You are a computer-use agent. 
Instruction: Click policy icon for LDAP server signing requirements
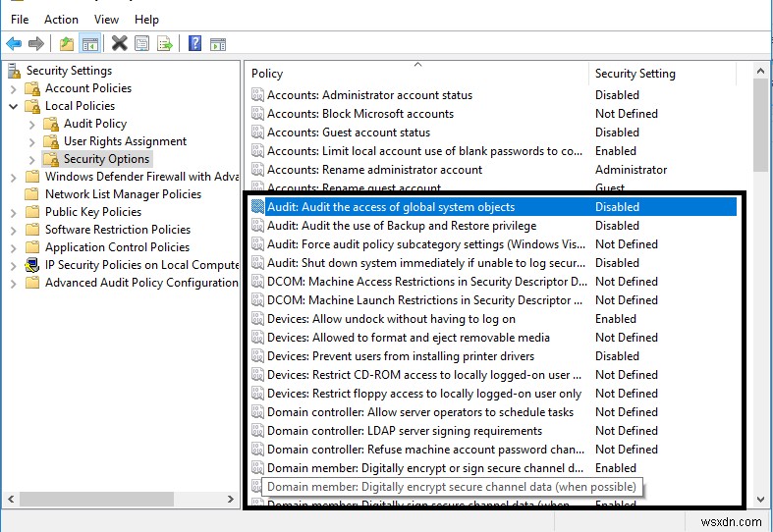[257, 431]
